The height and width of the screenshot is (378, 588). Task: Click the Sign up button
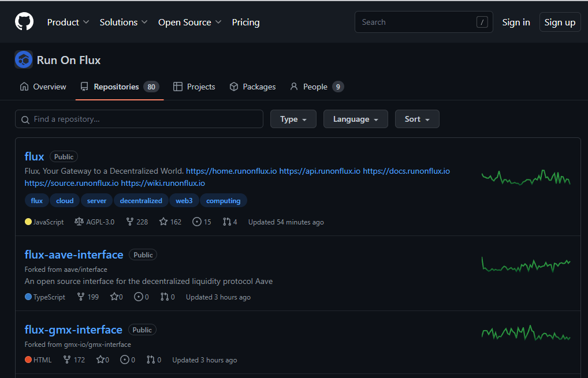click(560, 22)
